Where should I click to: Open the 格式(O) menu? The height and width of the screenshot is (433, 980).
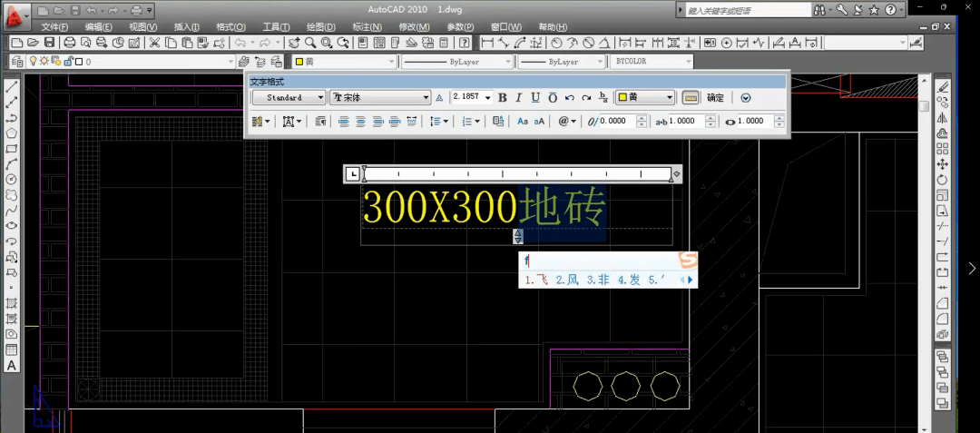230,27
